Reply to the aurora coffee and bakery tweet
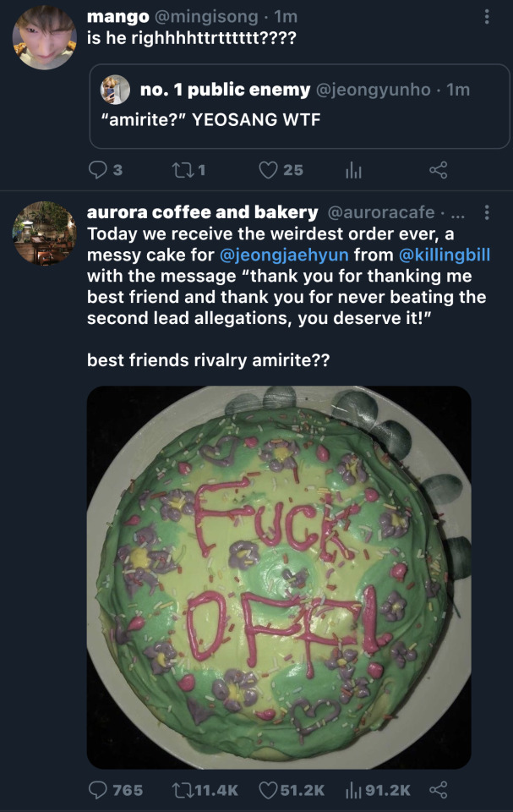 (x=99, y=790)
